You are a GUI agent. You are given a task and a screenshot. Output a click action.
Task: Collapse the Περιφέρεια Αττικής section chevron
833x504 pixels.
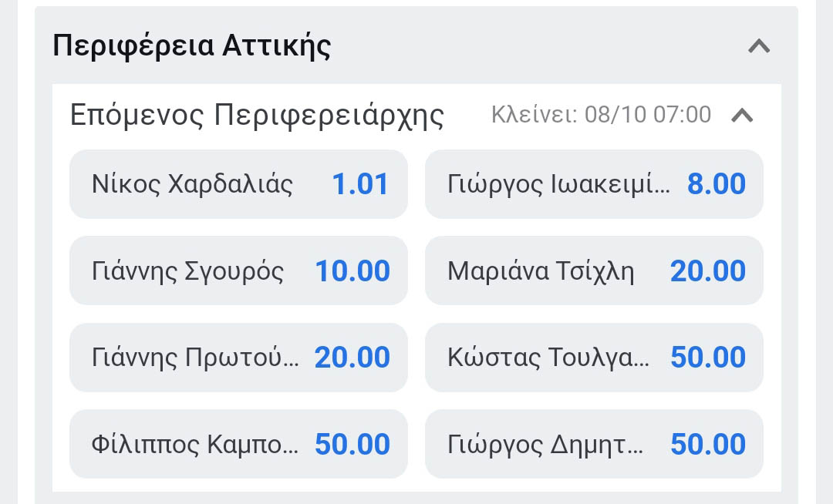tap(759, 46)
